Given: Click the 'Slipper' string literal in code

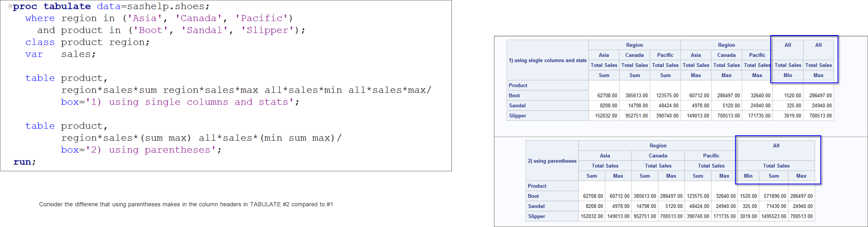Looking at the screenshot, I should (x=267, y=31).
